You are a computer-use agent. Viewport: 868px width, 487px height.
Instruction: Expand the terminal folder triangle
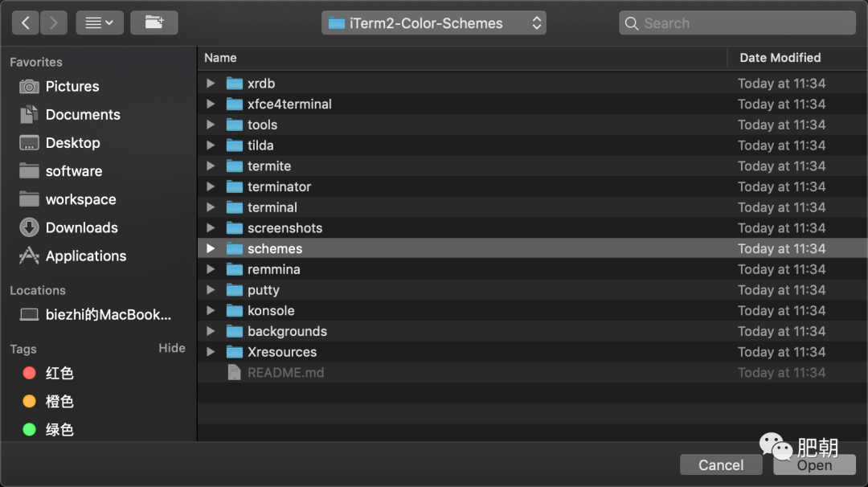tap(211, 207)
